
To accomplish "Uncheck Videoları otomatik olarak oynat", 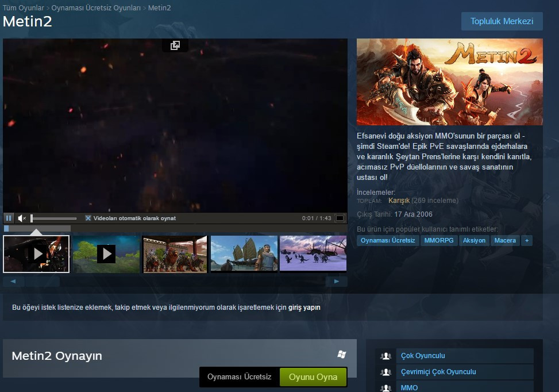I will pyautogui.click(x=88, y=218).
